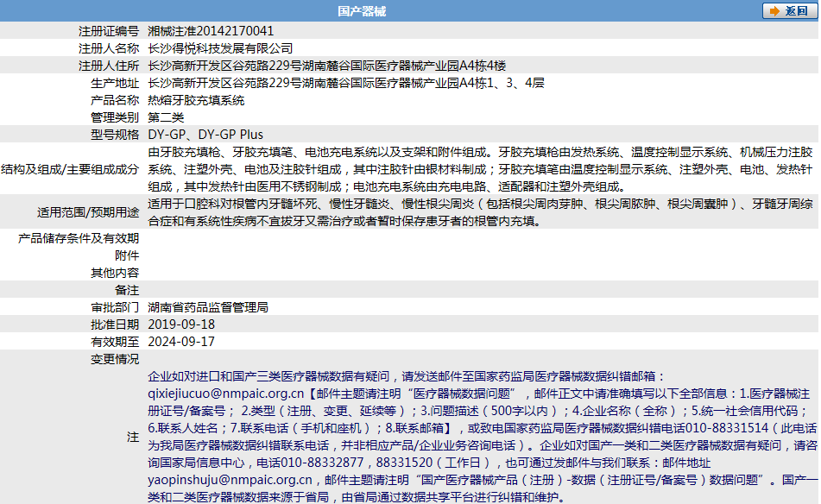821x504 pixels.
Task: Click the 注 note label
Action: (133, 437)
